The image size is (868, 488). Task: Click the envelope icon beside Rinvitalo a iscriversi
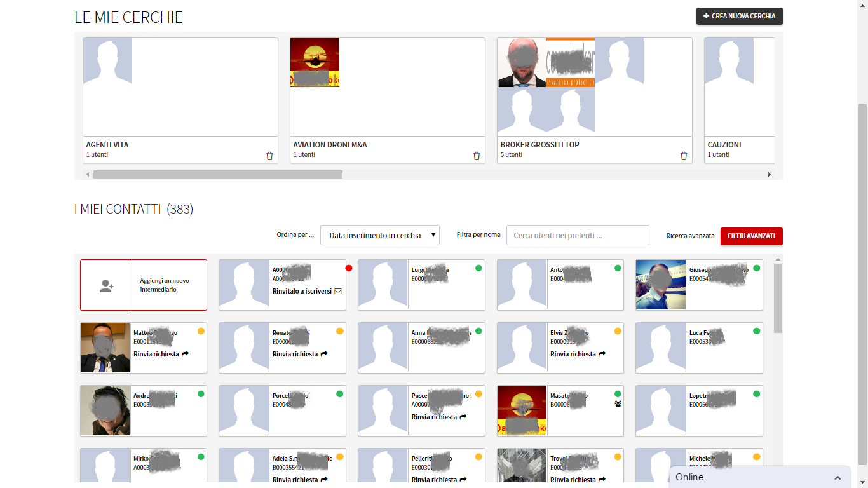(338, 292)
